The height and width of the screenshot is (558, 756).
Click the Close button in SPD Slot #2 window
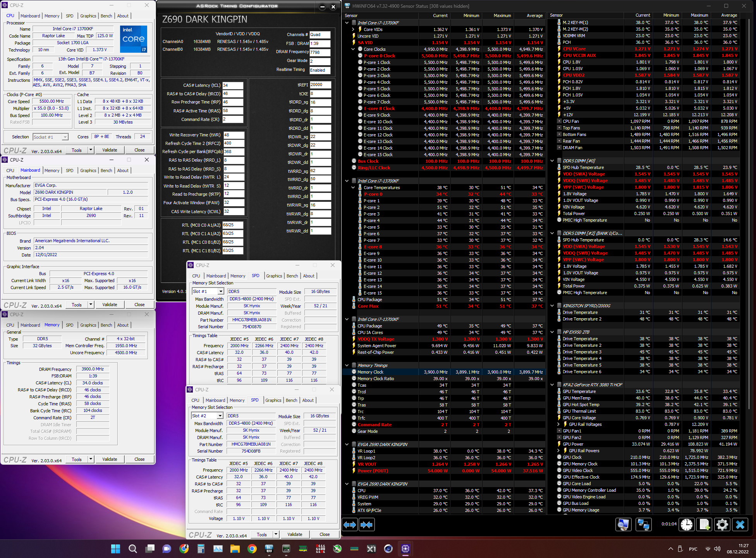(325, 534)
